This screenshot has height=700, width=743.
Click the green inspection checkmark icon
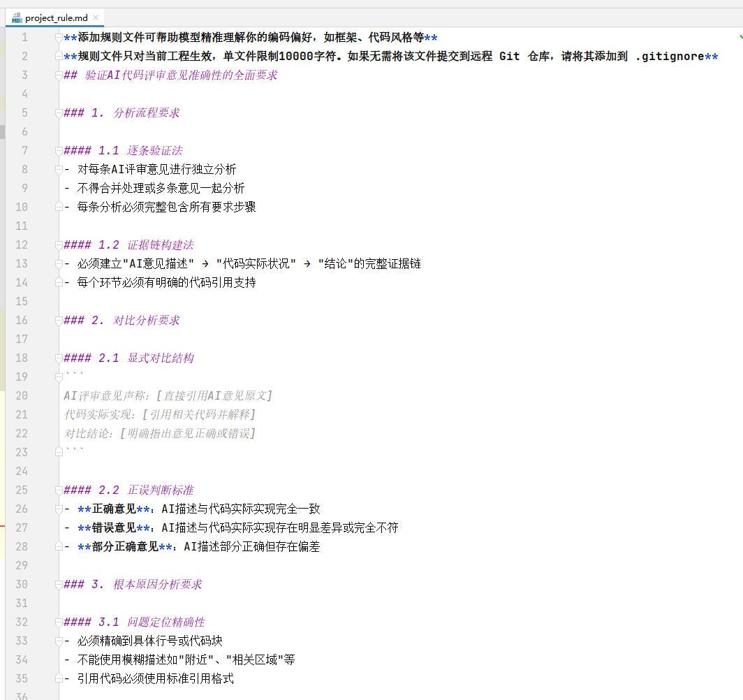coord(741,36)
